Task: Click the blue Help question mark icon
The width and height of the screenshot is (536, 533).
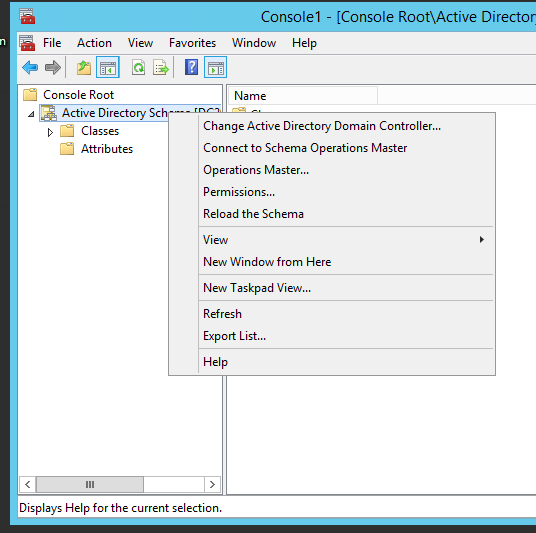Action: (x=191, y=67)
